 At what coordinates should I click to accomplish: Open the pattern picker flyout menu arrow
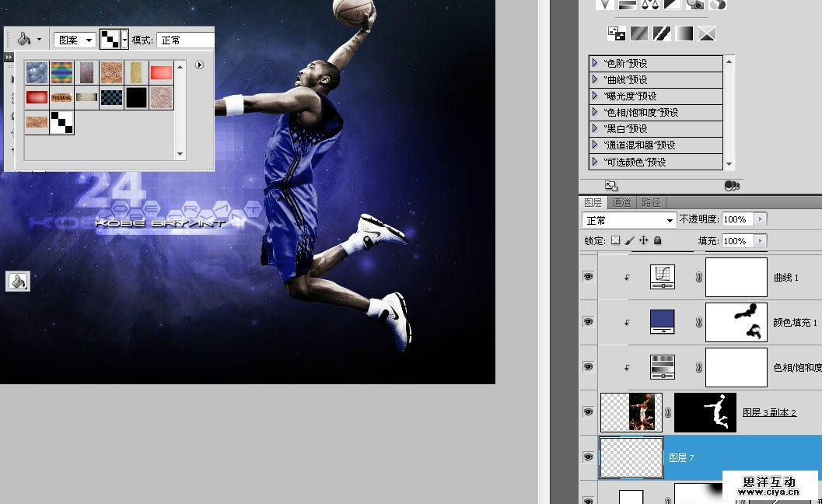[x=199, y=65]
